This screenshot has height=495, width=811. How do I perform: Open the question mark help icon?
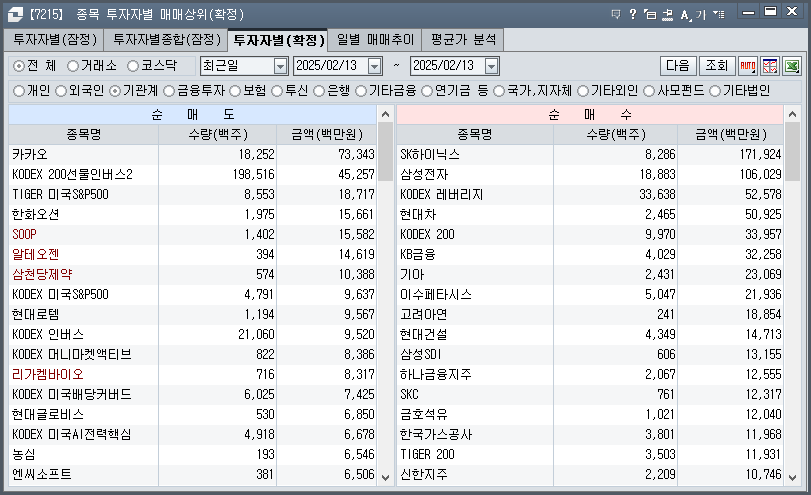[x=633, y=14]
